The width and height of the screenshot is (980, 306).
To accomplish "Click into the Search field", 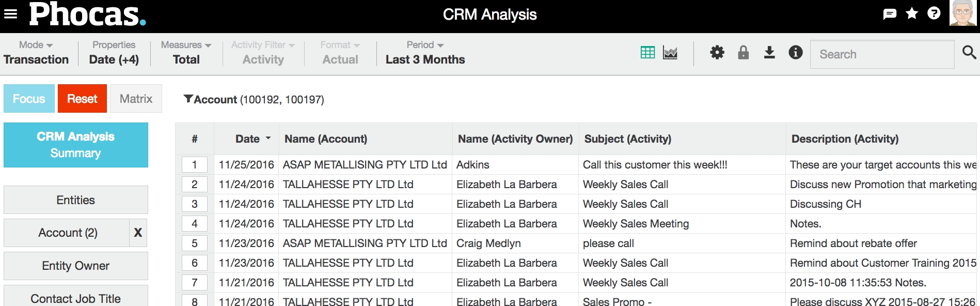I will tap(882, 54).
